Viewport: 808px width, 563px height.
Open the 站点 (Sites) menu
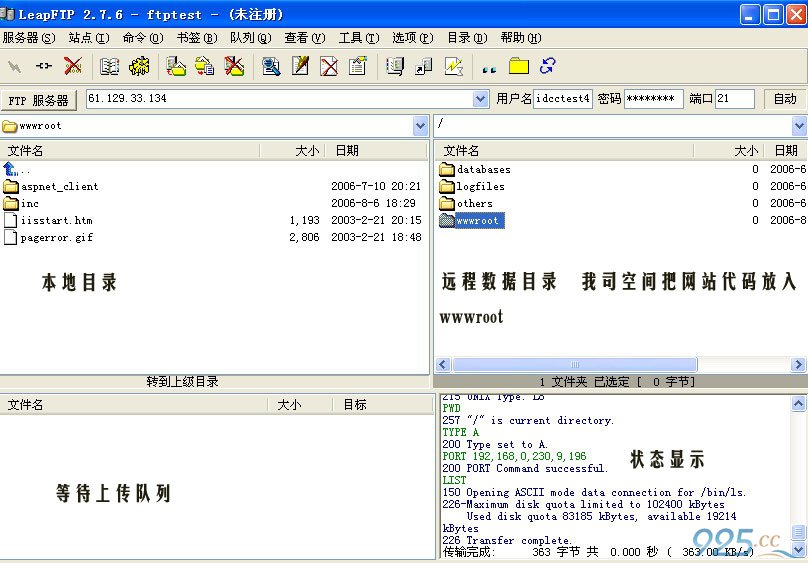[89, 38]
